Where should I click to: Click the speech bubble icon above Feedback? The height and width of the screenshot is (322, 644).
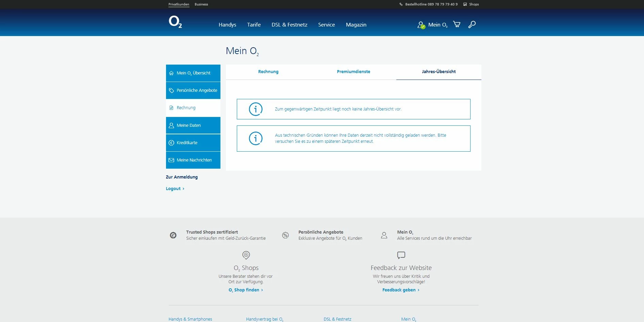[x=401, y=255]
